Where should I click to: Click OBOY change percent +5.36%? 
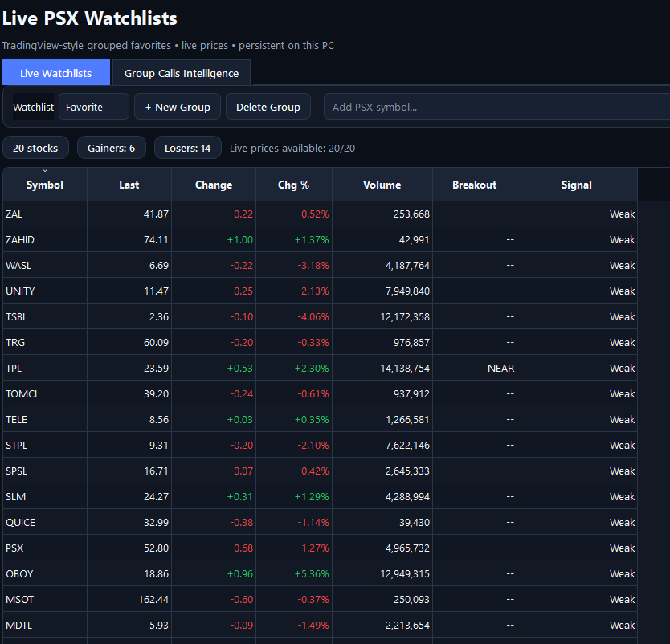312,573
